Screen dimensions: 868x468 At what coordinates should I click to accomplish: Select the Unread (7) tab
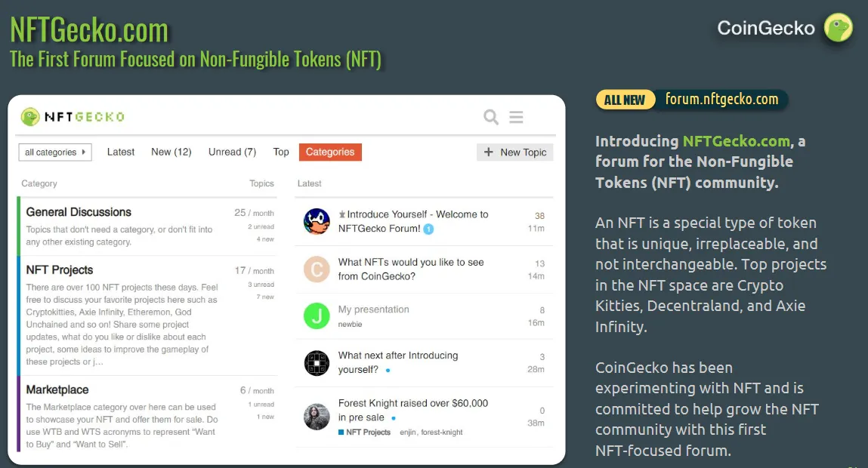(x=232, y=152)
